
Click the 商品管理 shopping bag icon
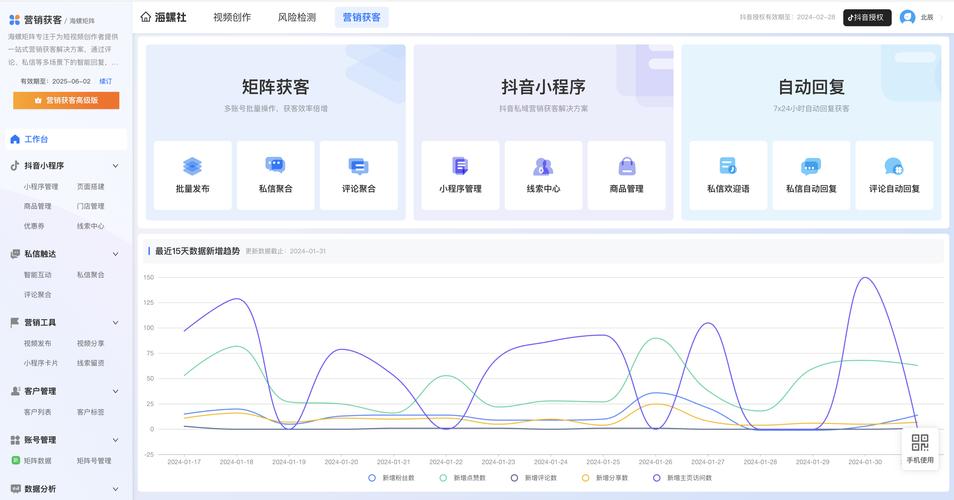click(x=627, y=166)
